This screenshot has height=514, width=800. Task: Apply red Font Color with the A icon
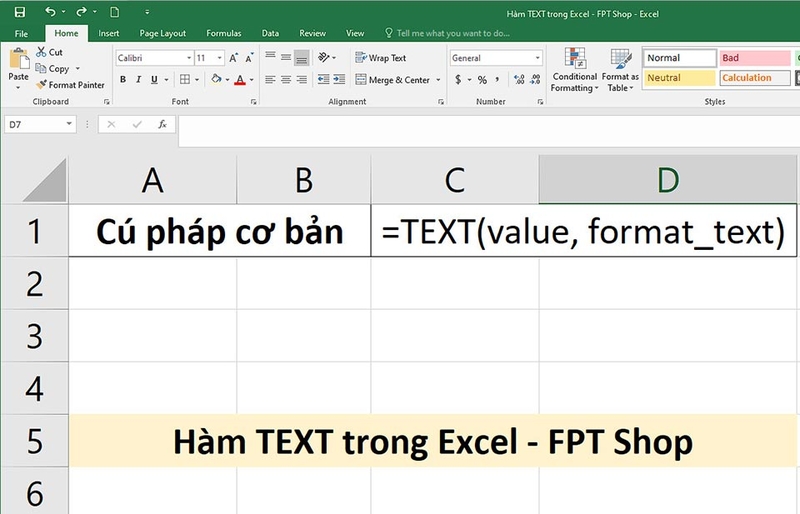(240, 80)
